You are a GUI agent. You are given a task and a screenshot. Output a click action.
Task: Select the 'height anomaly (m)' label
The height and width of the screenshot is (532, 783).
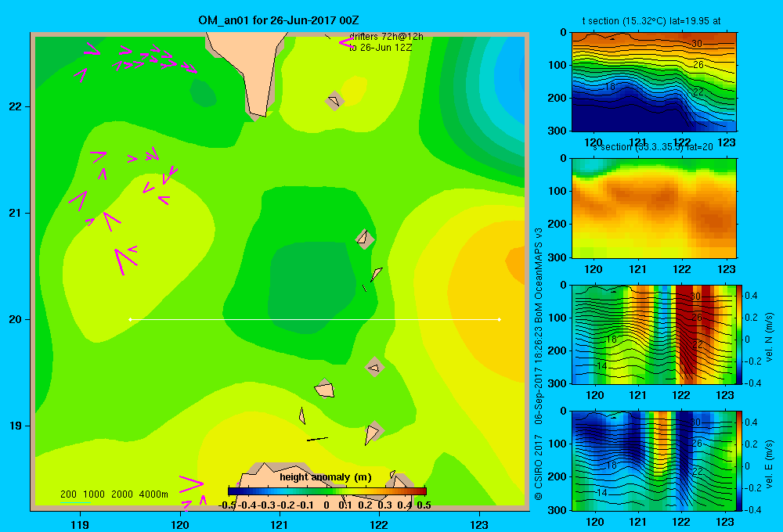click(x=326, y=477)
